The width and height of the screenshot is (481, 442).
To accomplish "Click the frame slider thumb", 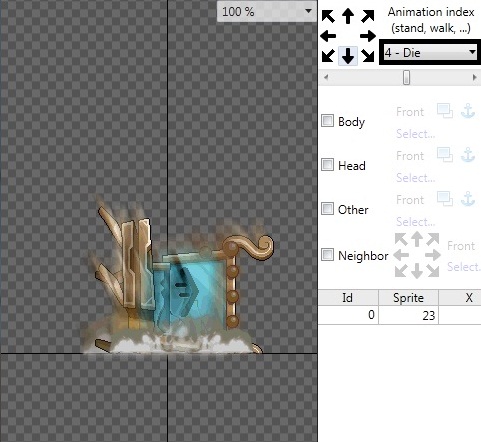I will (406, 77).
